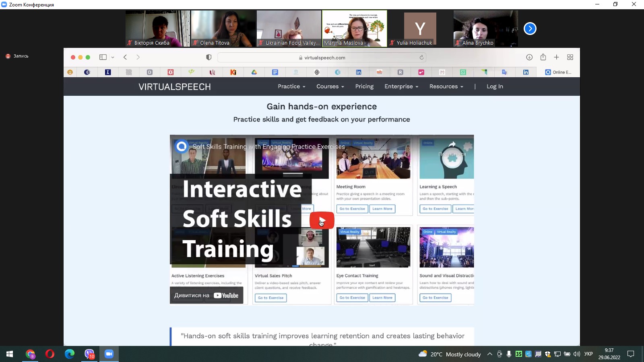Expand the Practice dropdown menu
Image resolution: width=644 pixels, height=362 pixels.
[x=291, y=86]
